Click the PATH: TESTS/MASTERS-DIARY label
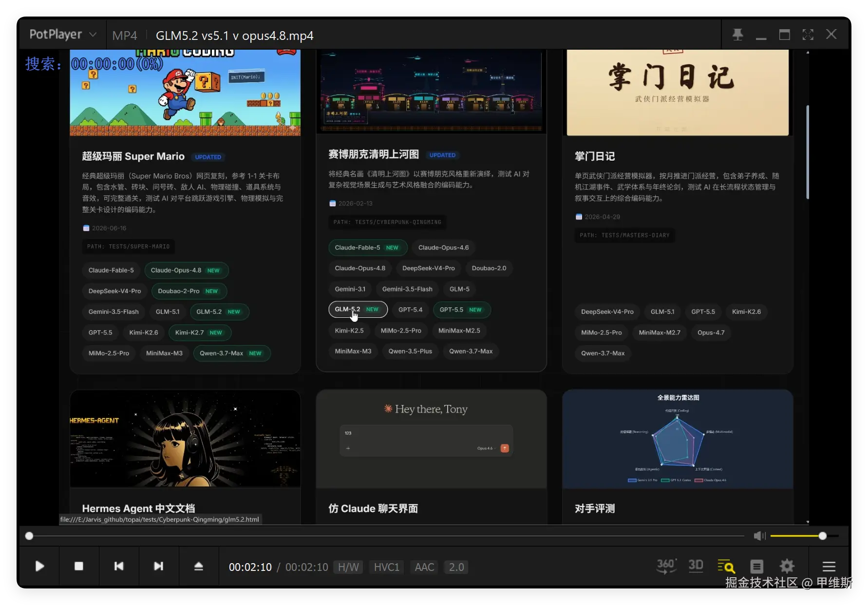 (624, 236)
